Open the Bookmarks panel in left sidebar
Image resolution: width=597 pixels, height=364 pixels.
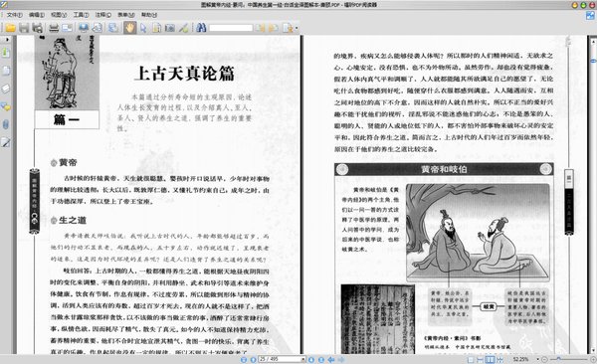[6, 53]
